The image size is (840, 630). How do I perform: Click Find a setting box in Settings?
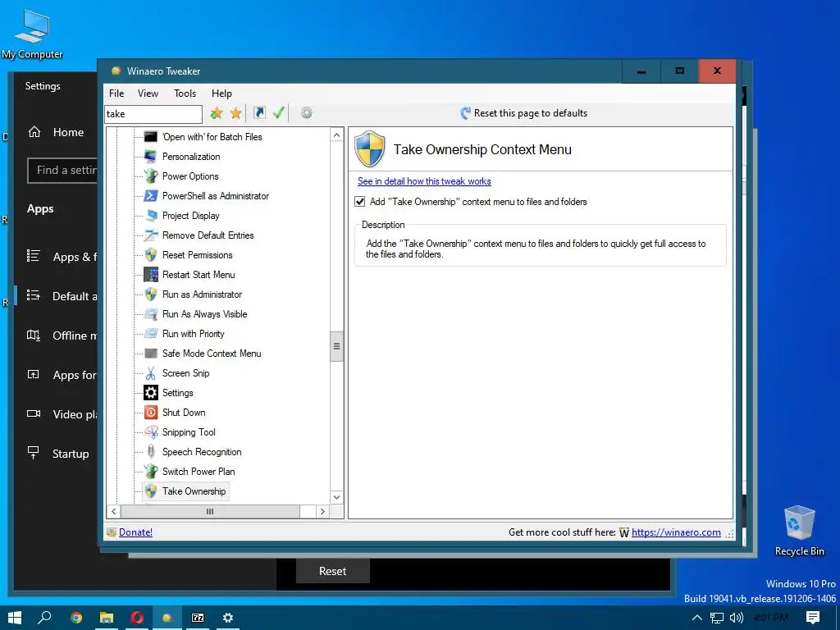pos(62,171)
